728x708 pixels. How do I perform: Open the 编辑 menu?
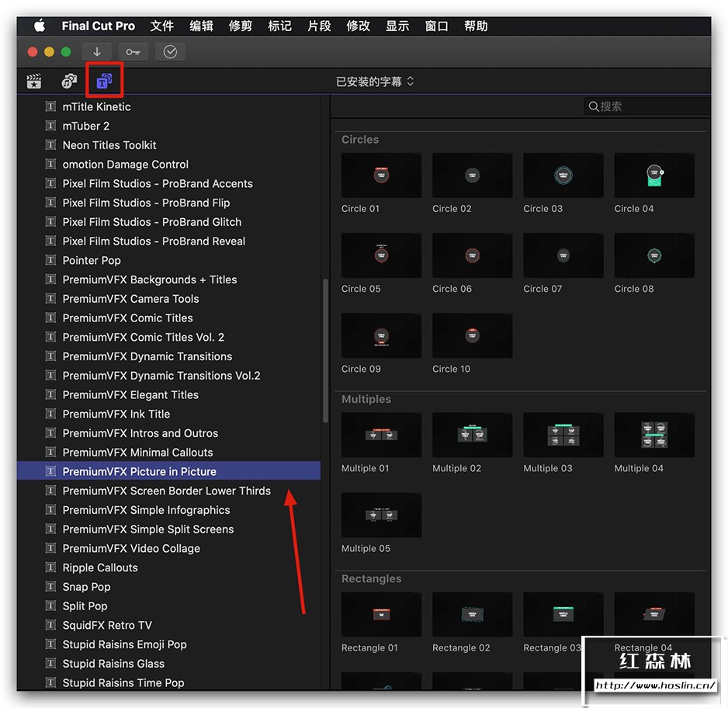pos(201,26)
